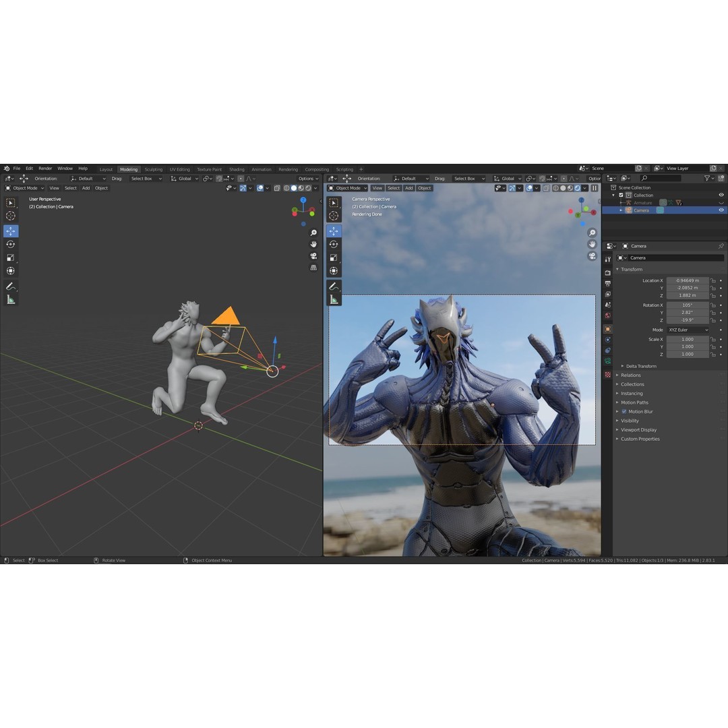
Task: Expand the Delta Transform panel
Action: coord(639,366)
